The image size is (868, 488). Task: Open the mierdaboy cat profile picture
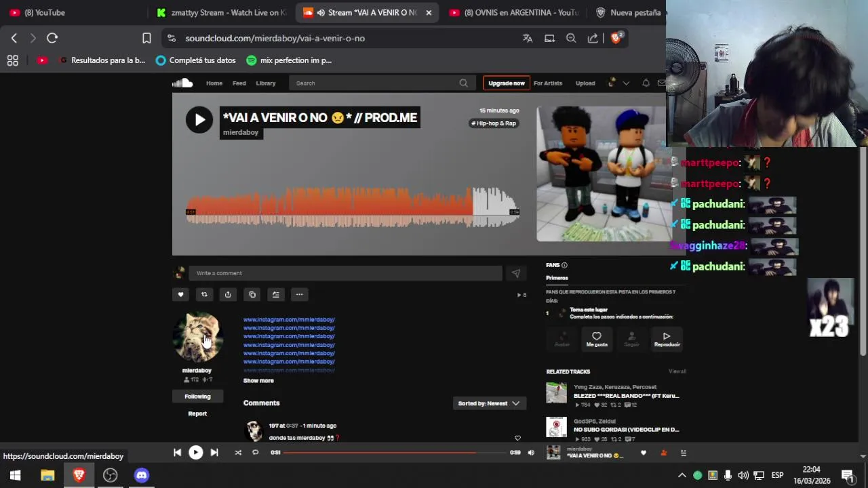pyautogui.click(x=197, y=337)
